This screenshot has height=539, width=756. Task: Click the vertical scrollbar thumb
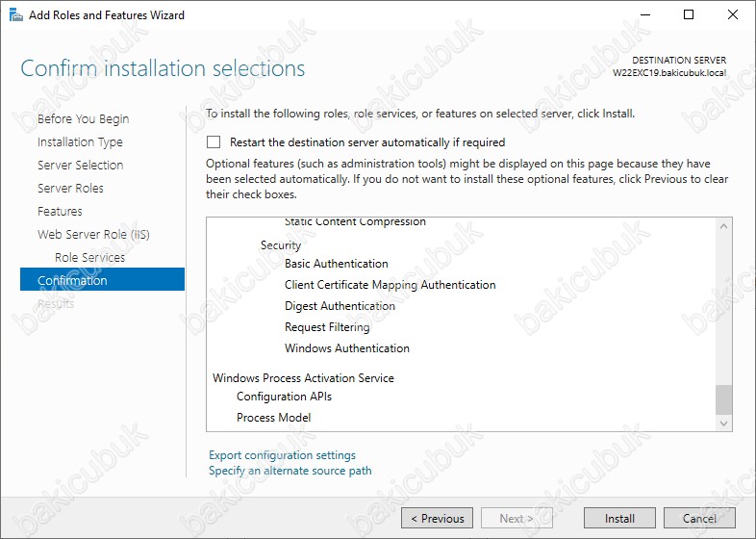(723, 399)
